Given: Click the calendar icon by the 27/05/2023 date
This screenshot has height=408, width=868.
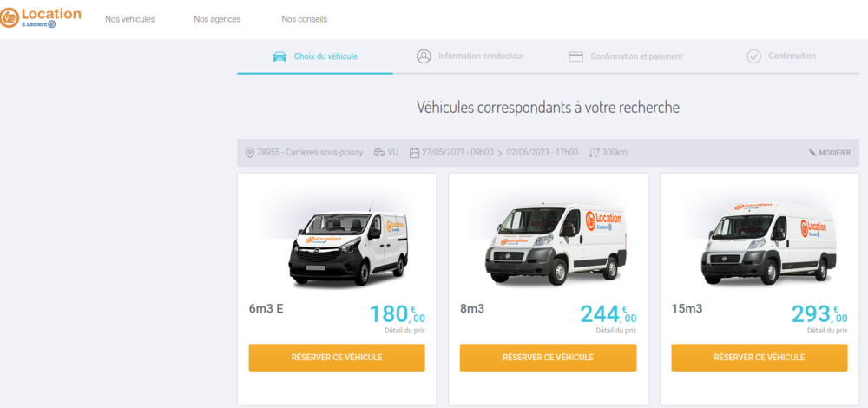Looking at the screenshot, I should [414, 153].
